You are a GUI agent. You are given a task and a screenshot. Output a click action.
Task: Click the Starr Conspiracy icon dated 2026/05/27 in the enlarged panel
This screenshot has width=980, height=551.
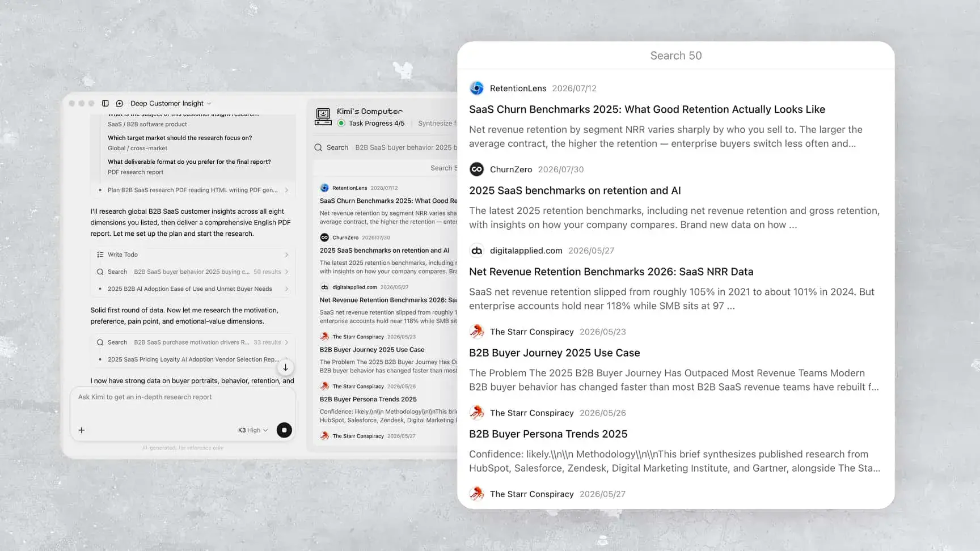click(477, 494)
